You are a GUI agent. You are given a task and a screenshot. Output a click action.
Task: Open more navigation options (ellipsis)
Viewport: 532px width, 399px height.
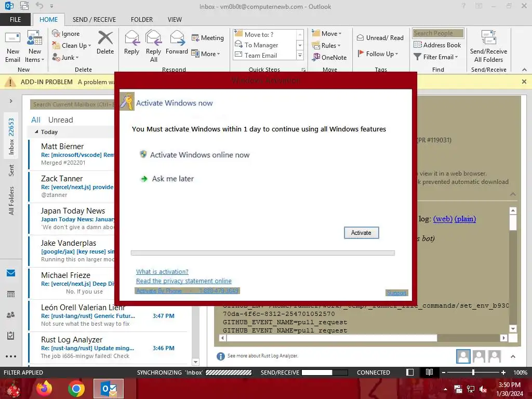11,356
